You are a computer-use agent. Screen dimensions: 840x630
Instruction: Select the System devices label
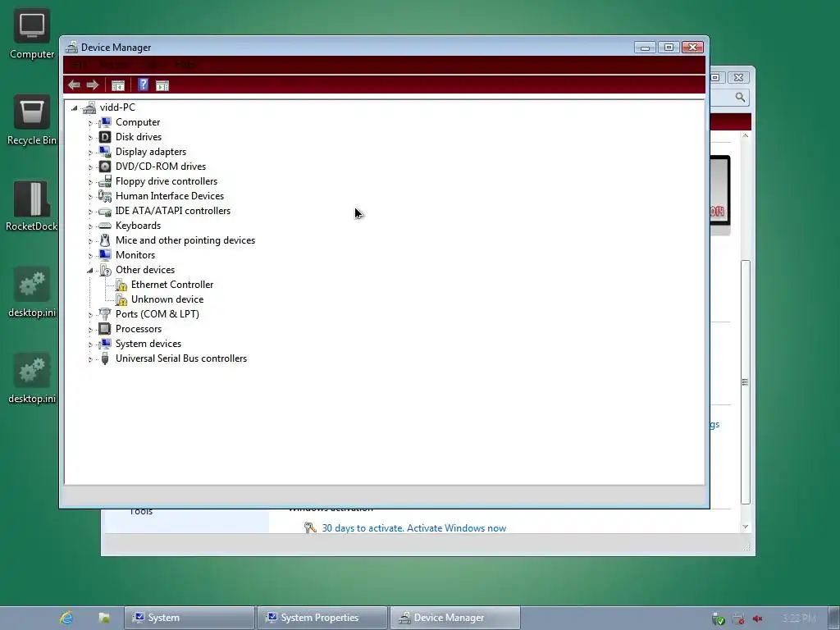coord(148,344)
